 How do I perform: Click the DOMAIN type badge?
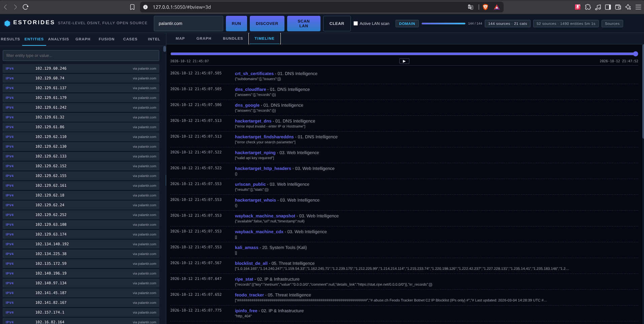click(x=407, y=24)
